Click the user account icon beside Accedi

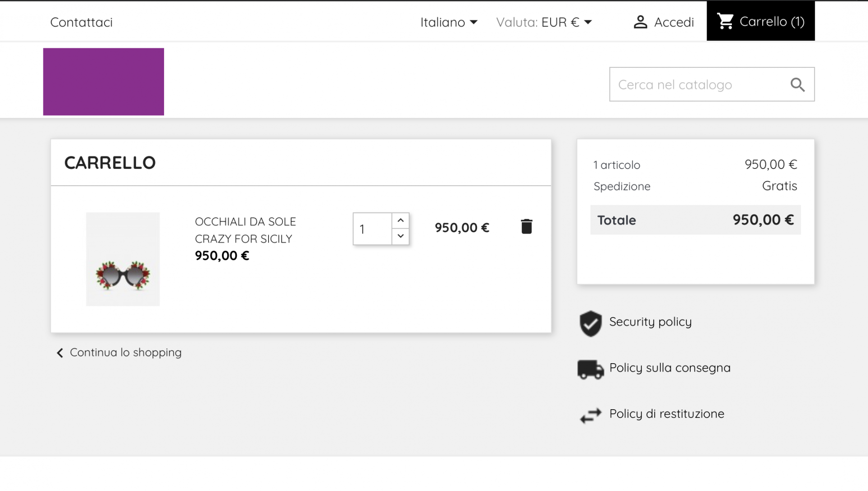pyautogui.click(x=640, y=22)
